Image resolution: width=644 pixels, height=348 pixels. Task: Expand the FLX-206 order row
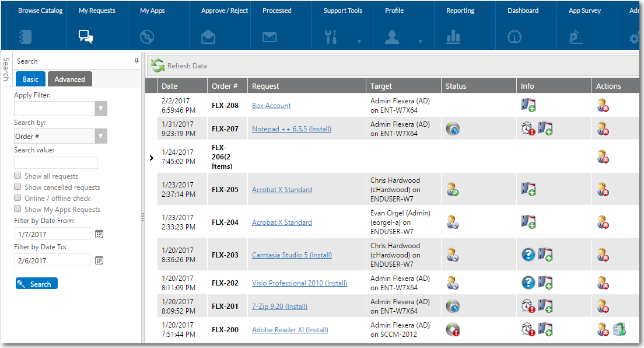[x=152, y=158]
